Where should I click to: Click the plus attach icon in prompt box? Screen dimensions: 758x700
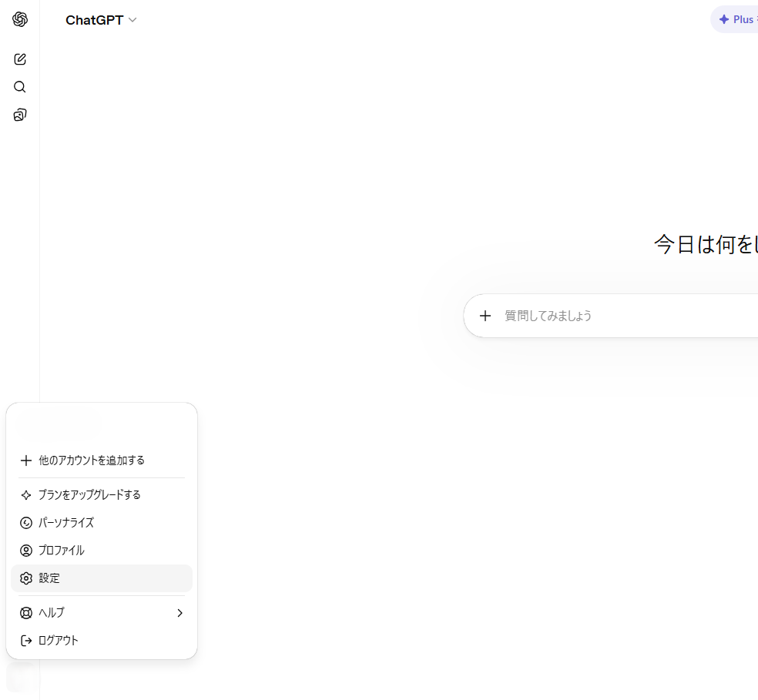(x=485, y=316)
